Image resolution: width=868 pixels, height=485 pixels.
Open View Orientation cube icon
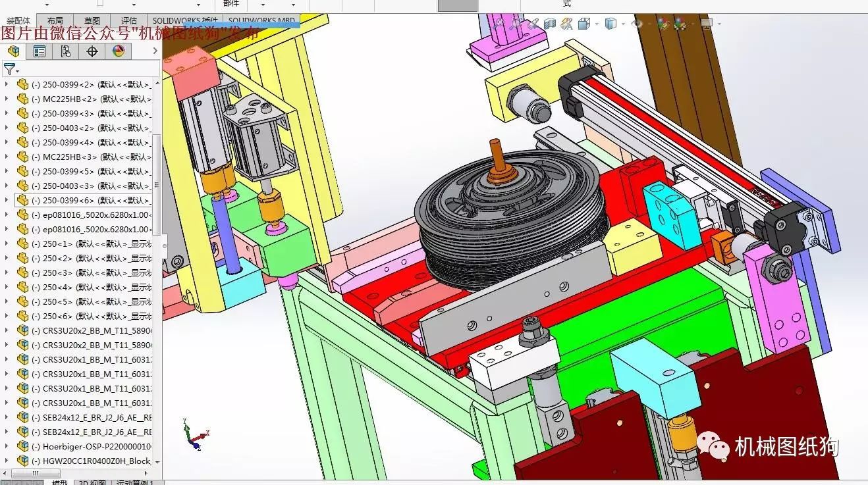[x=583, y=24]
